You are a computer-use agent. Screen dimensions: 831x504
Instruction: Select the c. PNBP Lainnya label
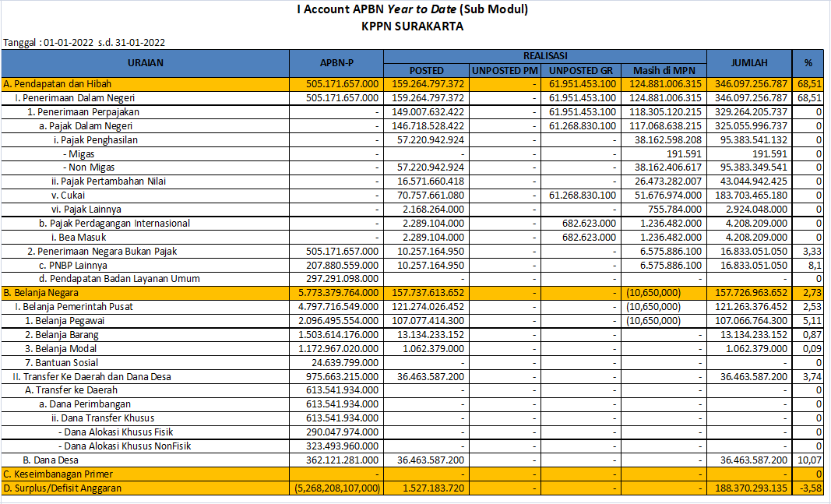click(x=72, y=266)
